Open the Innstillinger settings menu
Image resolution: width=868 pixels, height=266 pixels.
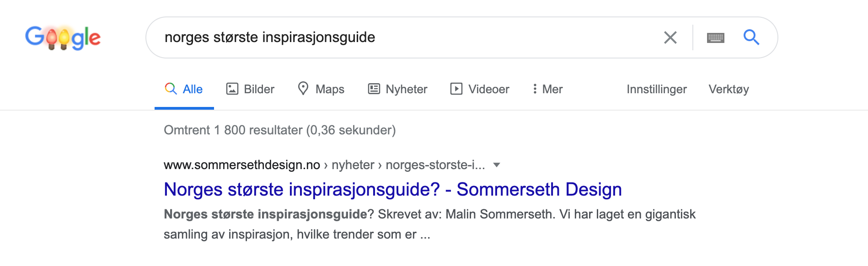pos(657,89)
